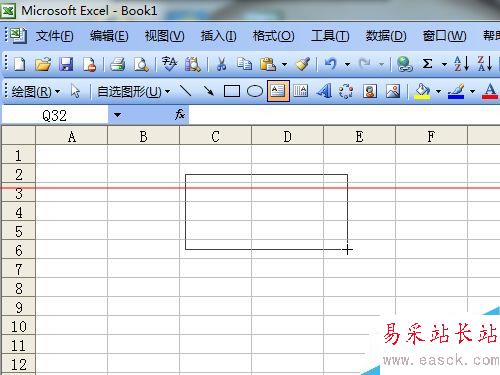Select the Arrow drawing tool
The height and width of the screenshot is (375, 500).
pos(209,91)
